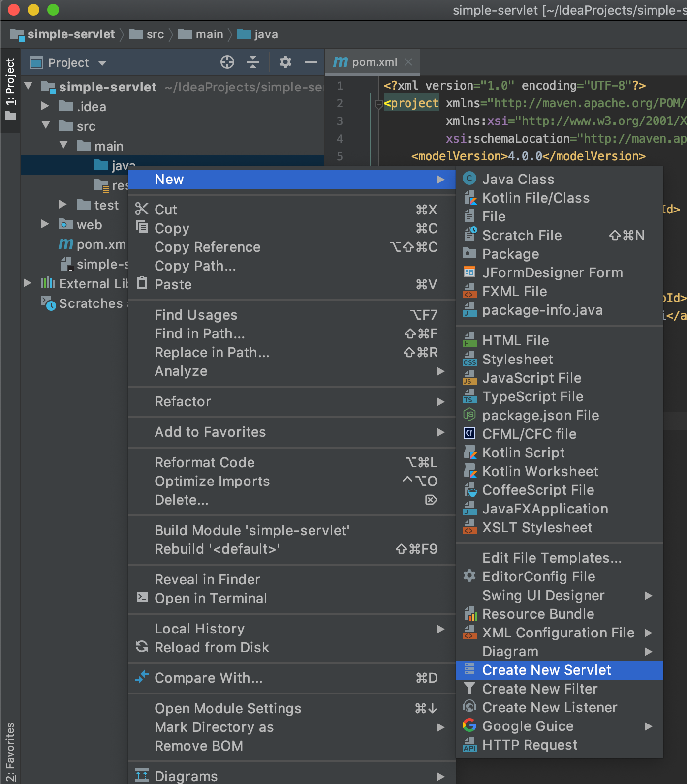
Task: Choose Build Module 'simple-servlet'
Action: (x=291, y=530)
